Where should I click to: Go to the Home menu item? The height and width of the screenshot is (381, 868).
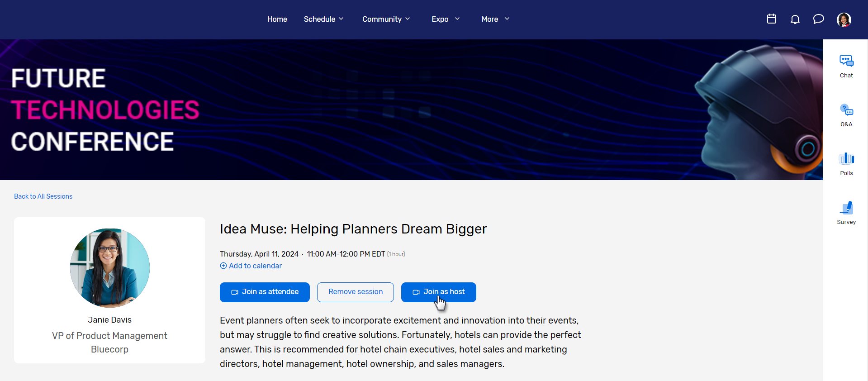tap(277, 19)
